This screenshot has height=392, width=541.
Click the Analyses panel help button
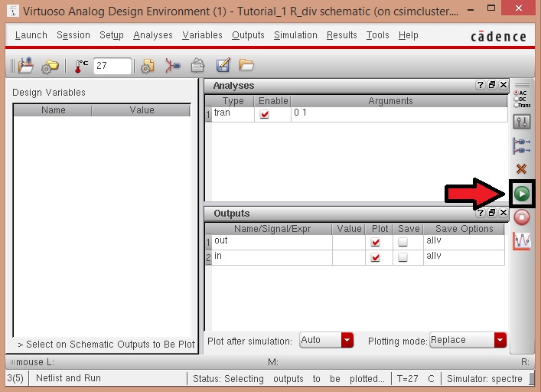[480, 86]
